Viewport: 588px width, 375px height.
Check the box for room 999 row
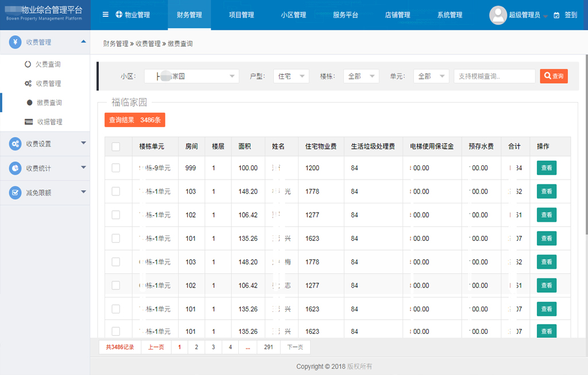coord(116,168)
